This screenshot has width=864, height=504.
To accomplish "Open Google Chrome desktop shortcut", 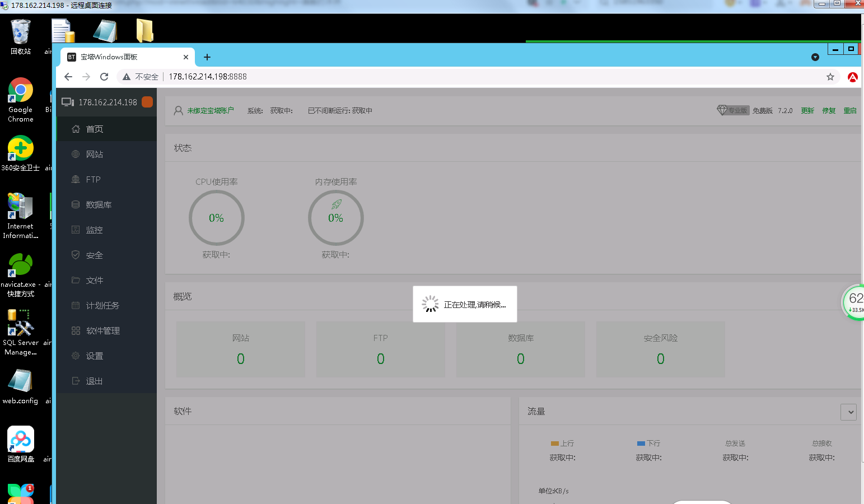I will pos(21,100).
